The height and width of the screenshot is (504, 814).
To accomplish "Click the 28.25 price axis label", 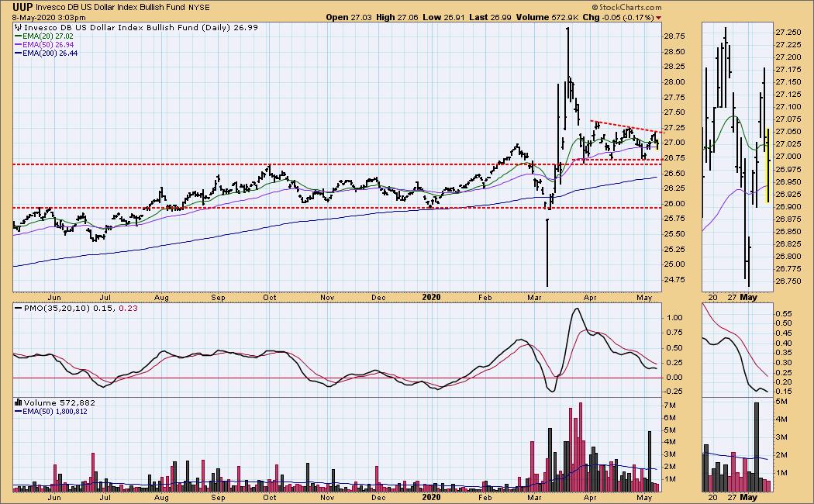I will tap(674, 67).
